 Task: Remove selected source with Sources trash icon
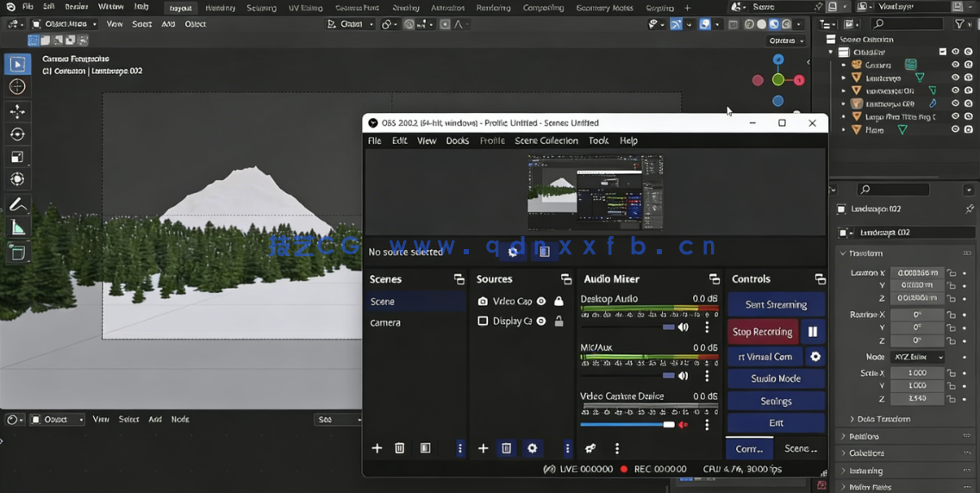pyautogui.click(x=507, y=448)
